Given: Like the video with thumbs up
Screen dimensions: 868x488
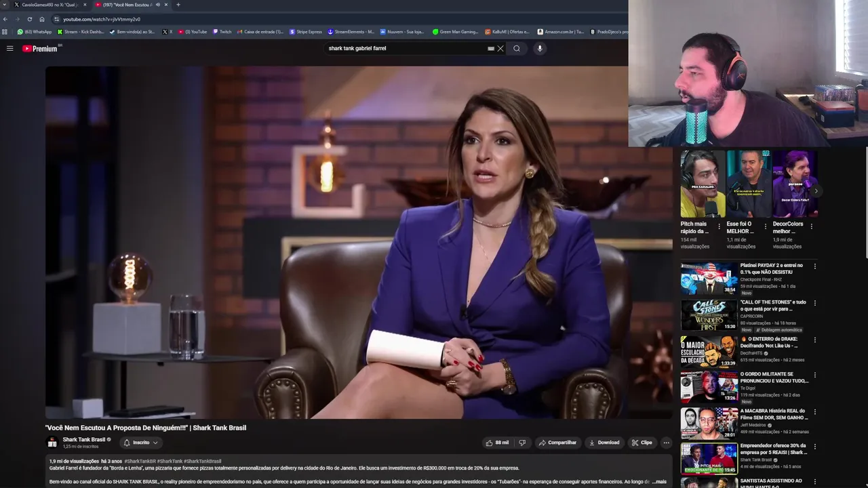Looking at the screenshot, I should (497, 443).
